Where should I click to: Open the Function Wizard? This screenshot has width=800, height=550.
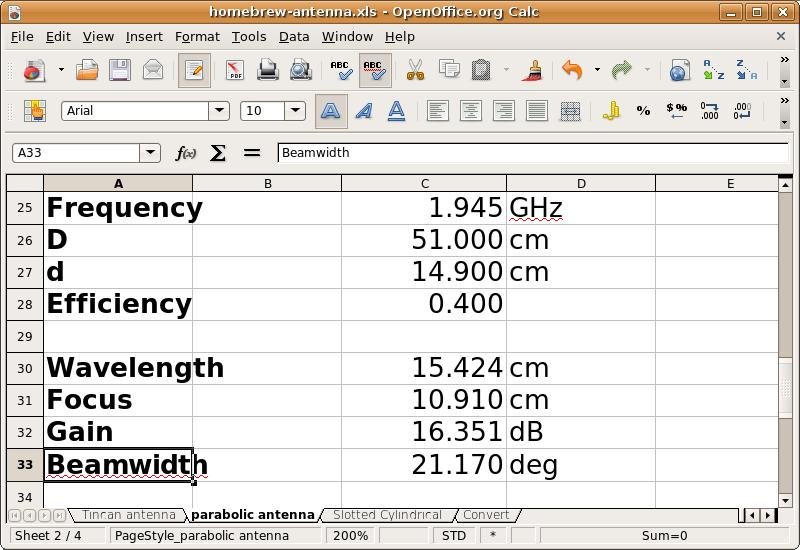(186, 153)
